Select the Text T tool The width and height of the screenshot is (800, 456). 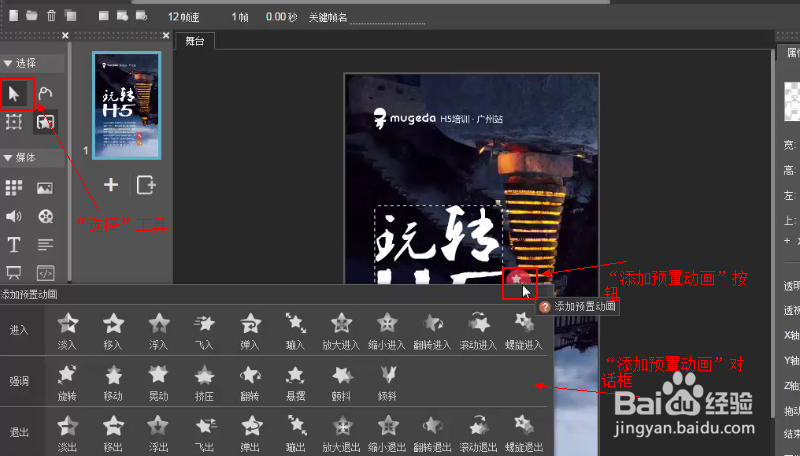click(x=14, y=245)
